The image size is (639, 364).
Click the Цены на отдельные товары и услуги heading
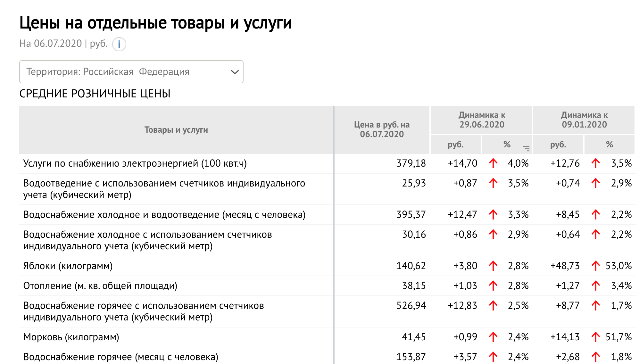(x=155, y=23)
